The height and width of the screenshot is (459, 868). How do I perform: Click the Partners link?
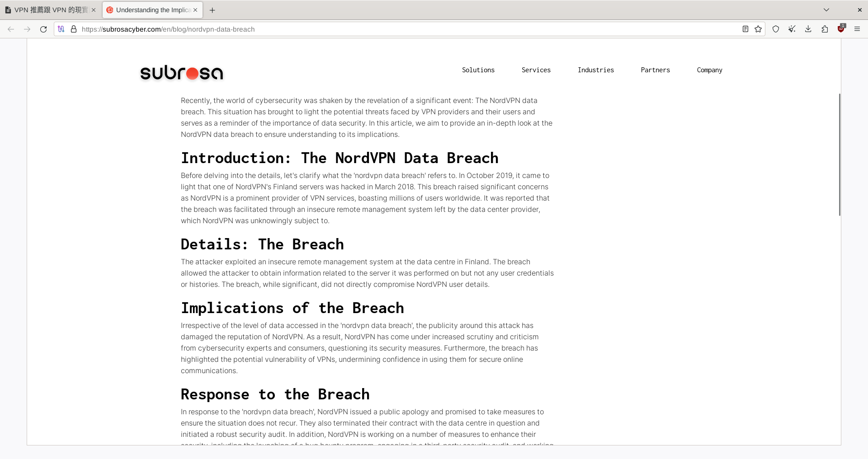[655, 70]
